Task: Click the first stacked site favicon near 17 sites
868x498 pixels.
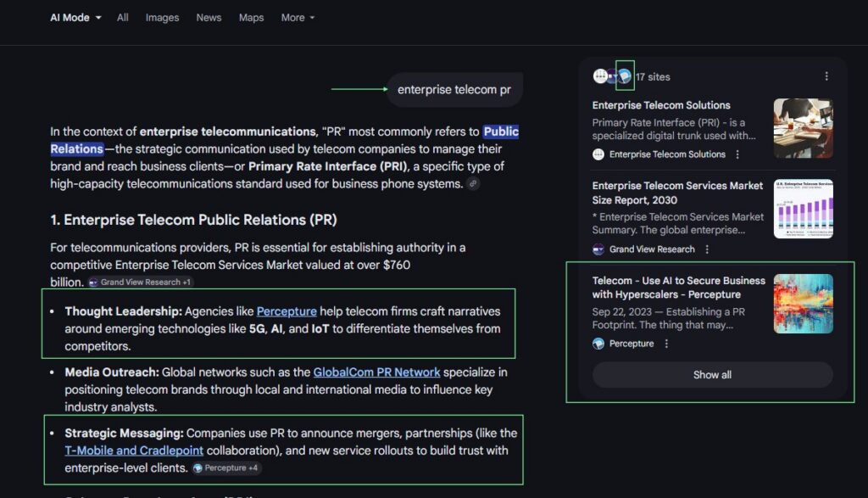Action: 598,76
